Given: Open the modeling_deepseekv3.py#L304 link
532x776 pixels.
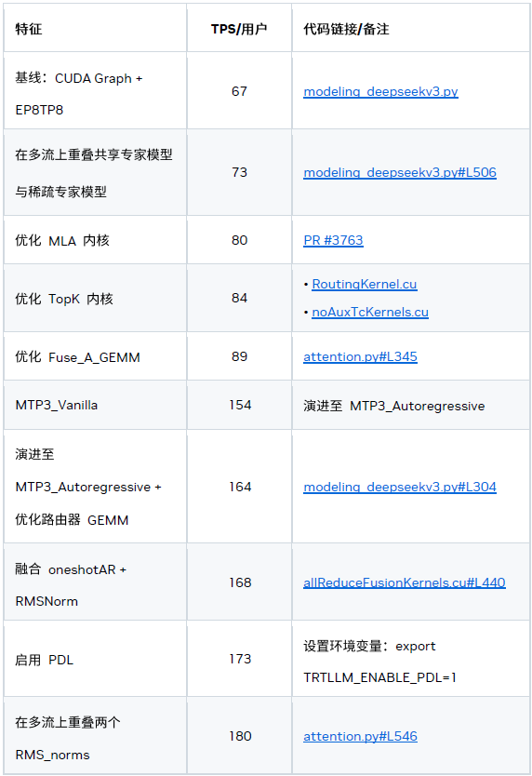Looking at the screenshot, I should coord(400,487).
